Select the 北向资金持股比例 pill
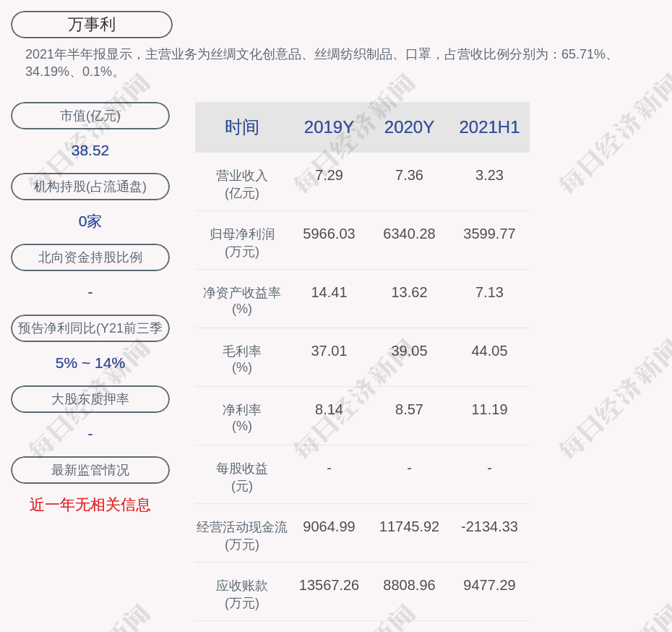672x632 pixels. click(90, 257)
